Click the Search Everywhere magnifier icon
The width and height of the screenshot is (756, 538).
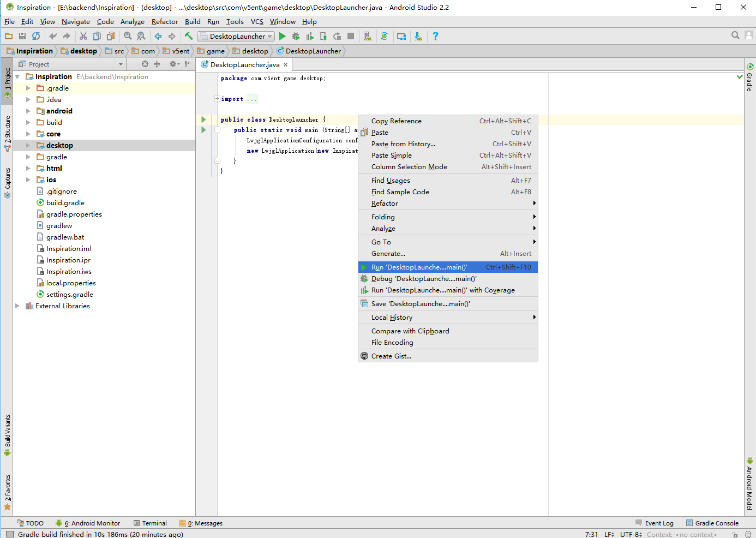[x=735, y=35]
